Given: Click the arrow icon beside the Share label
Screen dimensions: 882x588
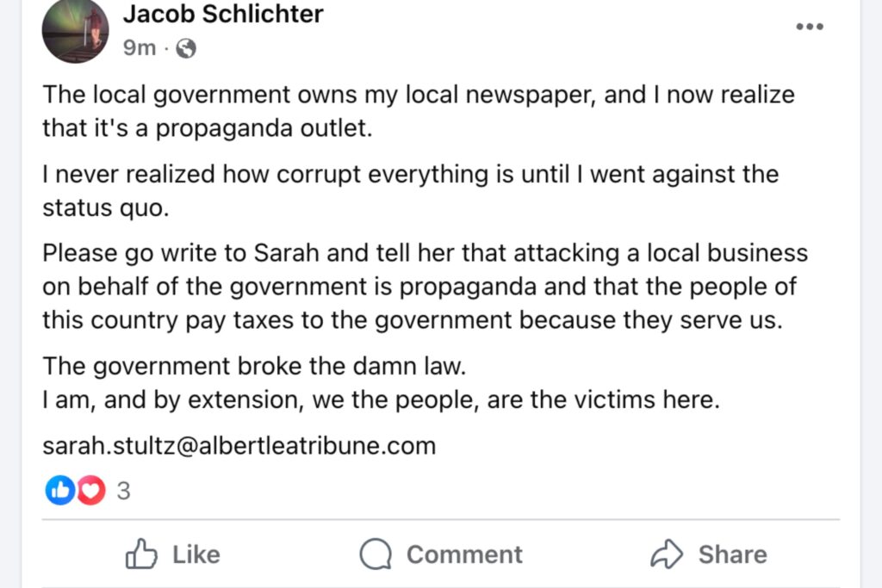Looking at the screenshot, I should coord(666,554).
